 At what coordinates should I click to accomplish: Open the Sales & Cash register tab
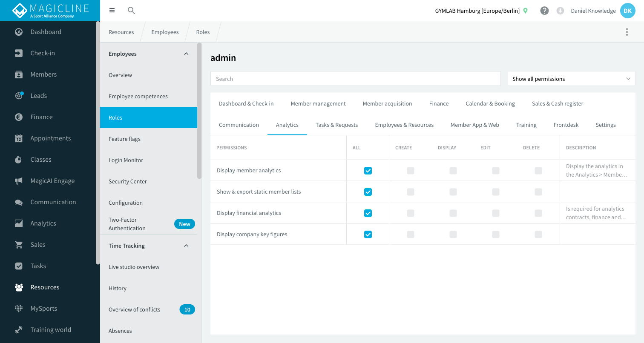tap(558, 103)
